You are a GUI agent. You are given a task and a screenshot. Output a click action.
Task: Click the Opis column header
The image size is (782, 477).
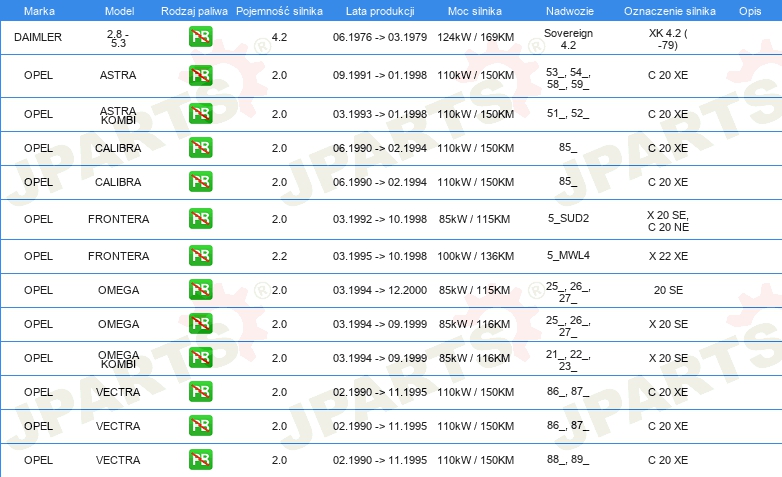pyautogui.click(x=750, y=11)
